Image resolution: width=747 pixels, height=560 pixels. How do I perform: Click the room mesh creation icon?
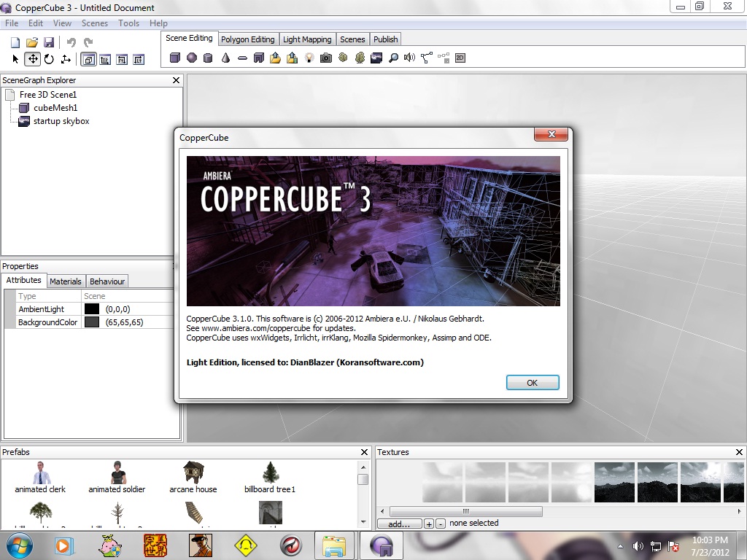pyautogui.click(x=259, y=58)
